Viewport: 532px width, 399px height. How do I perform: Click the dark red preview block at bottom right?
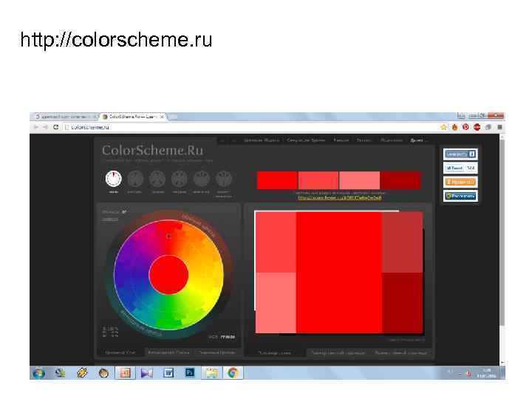(403, 303)
